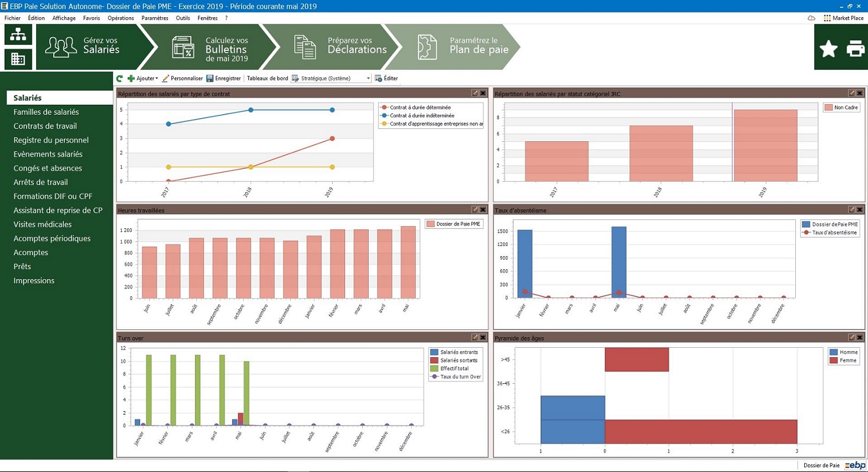Close the Pyramide des âges widget
The height and width of the screenshot is (472, 868).
pos(860,337)
